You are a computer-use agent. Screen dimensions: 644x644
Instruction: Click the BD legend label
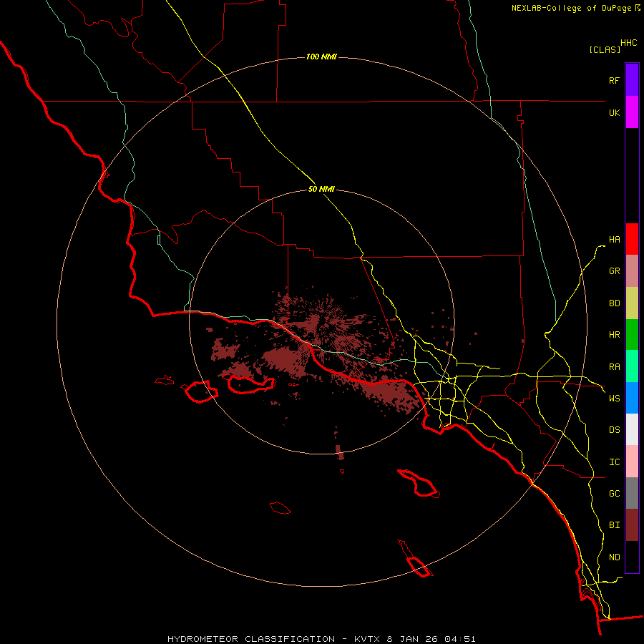pyautogui.click(x=614, y=303)
